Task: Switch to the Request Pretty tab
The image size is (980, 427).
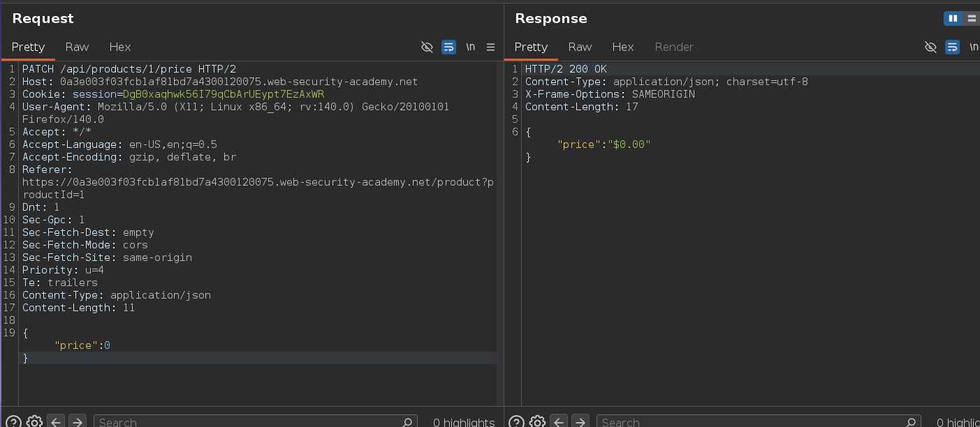Action: 28,47
